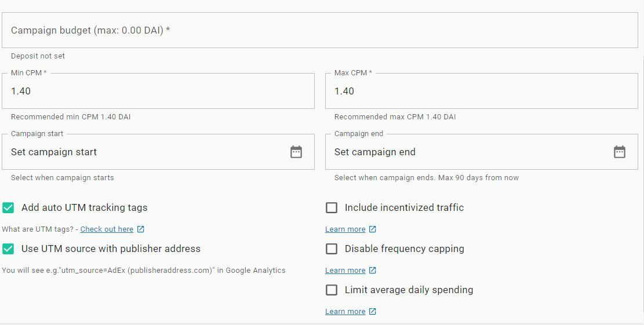
Task: Open Set campaign start date picker field
Action: [x=158, y=152]
